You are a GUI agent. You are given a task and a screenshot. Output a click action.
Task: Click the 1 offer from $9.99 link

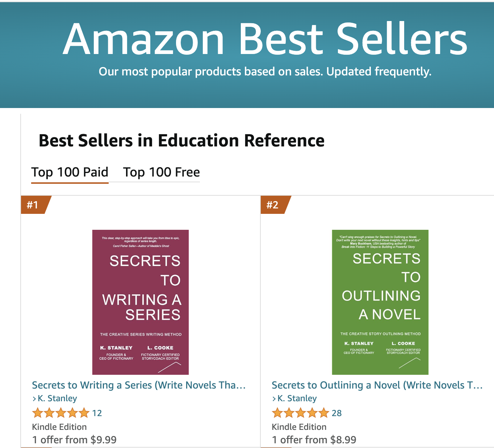(74, 440)
